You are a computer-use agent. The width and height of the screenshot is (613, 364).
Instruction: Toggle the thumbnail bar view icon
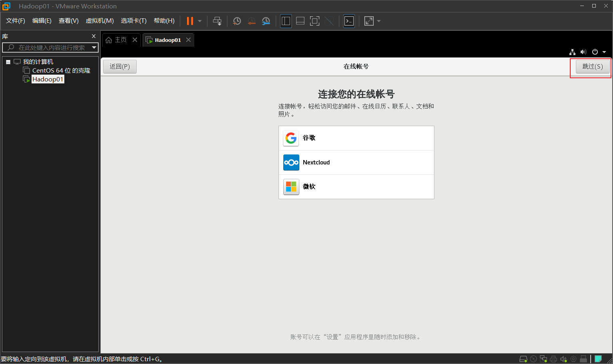300,21
